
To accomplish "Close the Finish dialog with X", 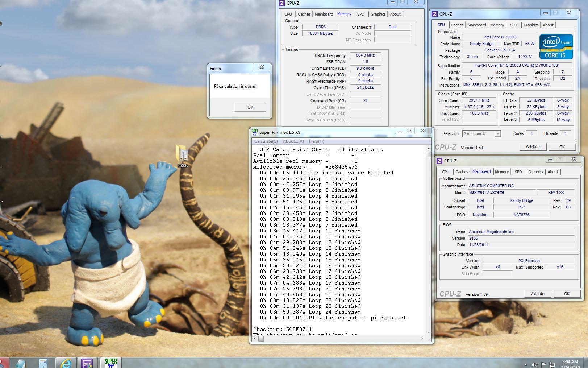I will [x=262, y=67].
